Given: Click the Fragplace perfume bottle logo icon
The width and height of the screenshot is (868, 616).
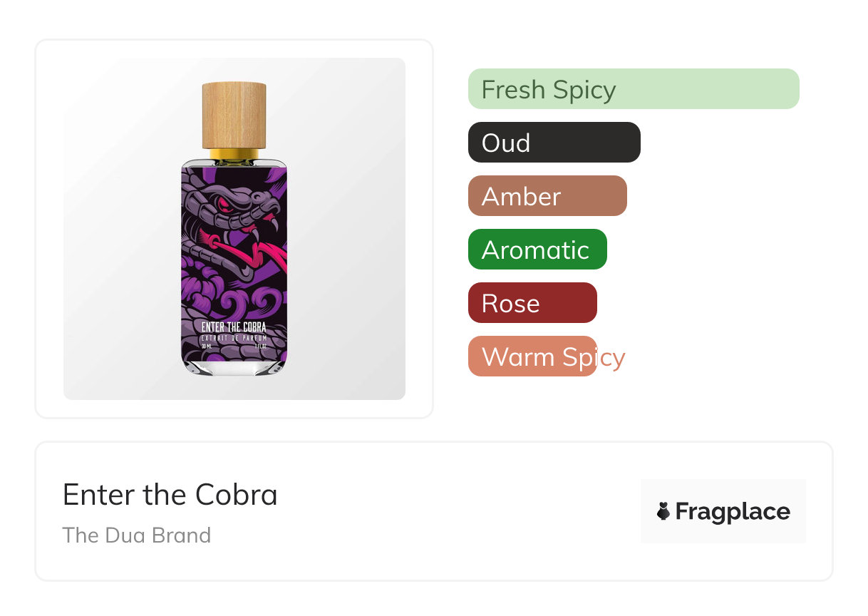Looking at the screenshot, I should pyautogui.click(x=663, y=511).
